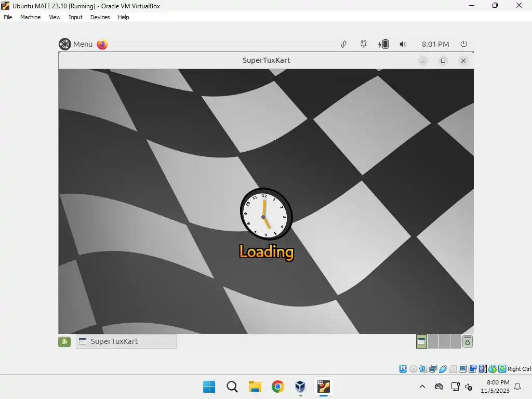
Task: Open the VirtualBox View menu
Action: coord(55,17)
